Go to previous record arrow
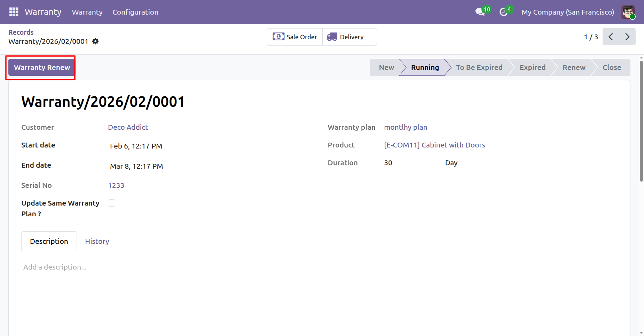This screenshot has height=336, width=644. 611,37
